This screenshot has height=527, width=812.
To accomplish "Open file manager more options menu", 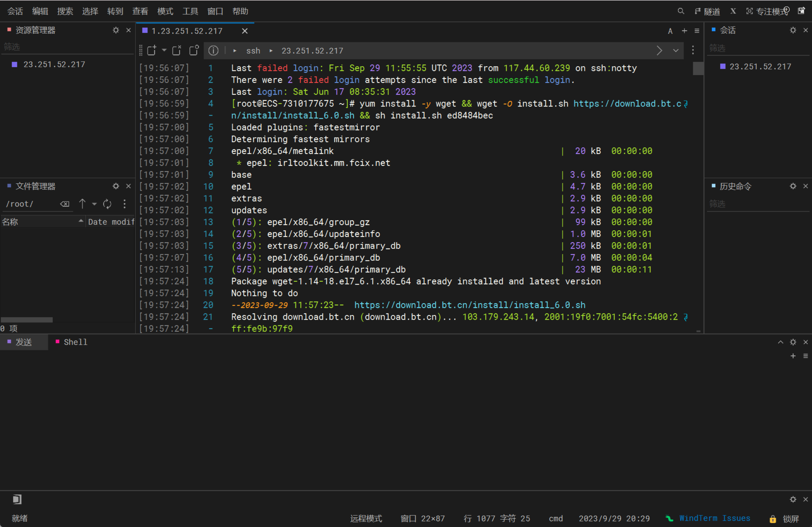I will point(125,204).
